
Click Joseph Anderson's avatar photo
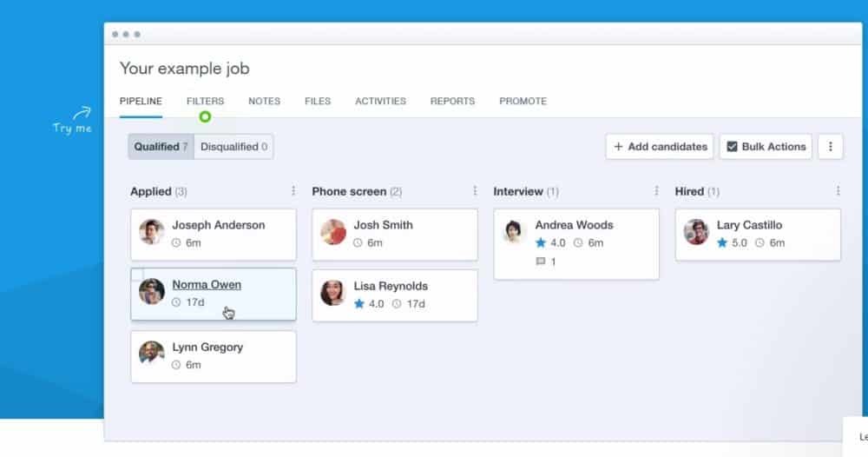[x=152, y=233]
